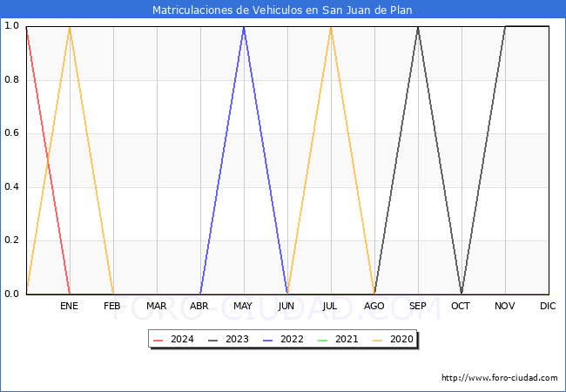Click the FEB month axis label
Screen dimensions: 566x392
tap(112, 306)
